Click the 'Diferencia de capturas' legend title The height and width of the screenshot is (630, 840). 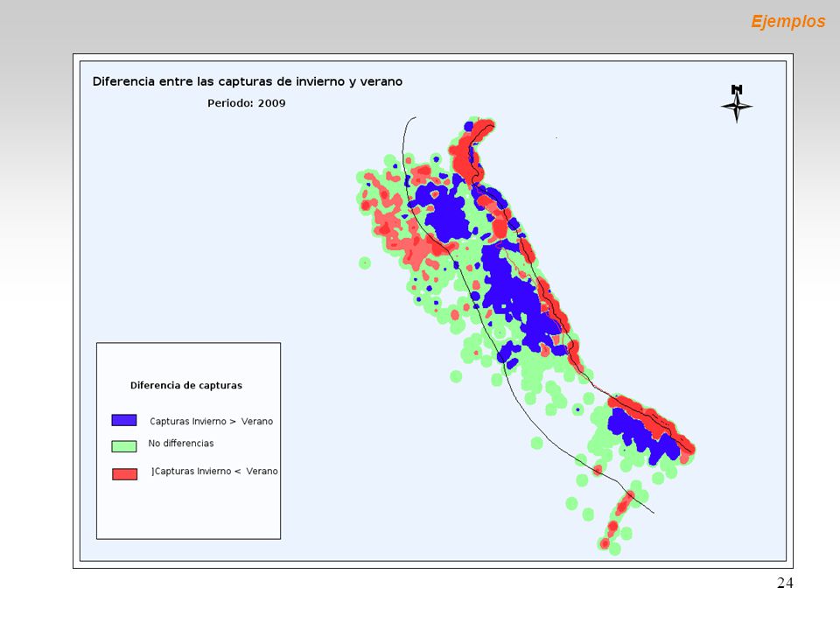click(185, 385)
